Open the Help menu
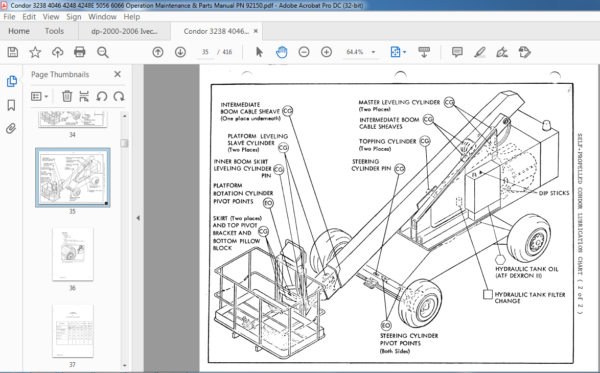 (132, 17)
